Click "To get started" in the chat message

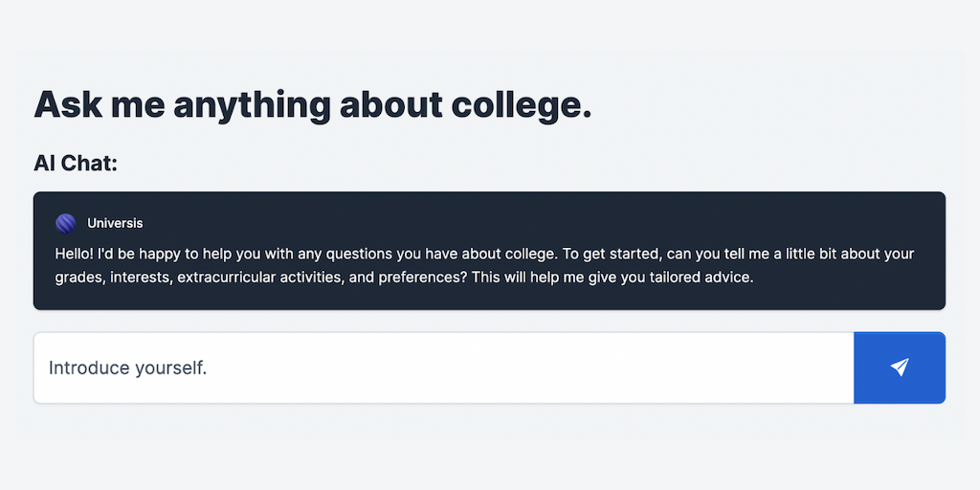pos(610,254)
